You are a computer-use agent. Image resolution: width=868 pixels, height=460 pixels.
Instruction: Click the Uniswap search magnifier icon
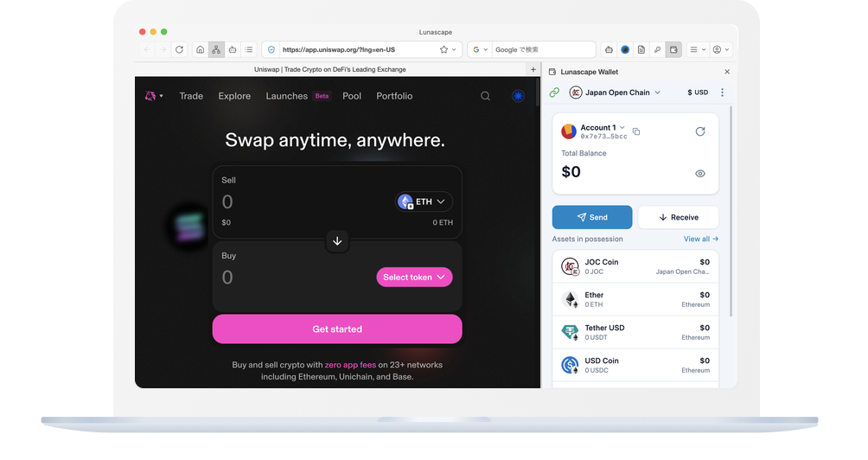[x=486, y=96]
